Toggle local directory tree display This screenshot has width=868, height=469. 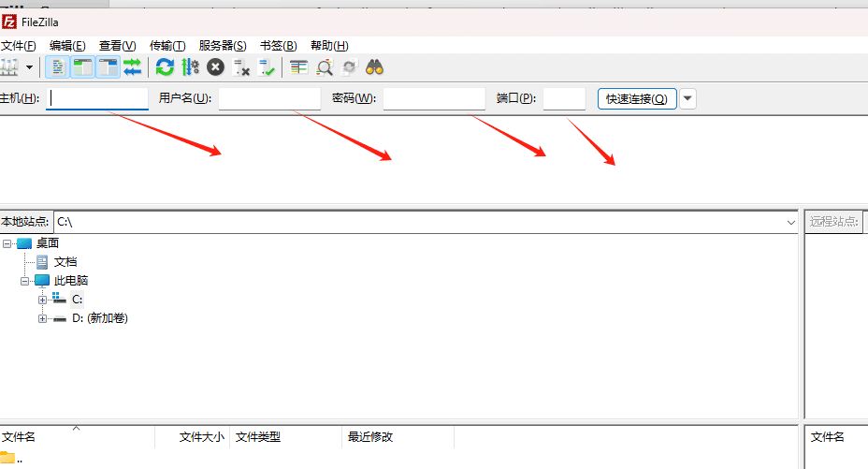pyautogui.click(x=82, y=67)
